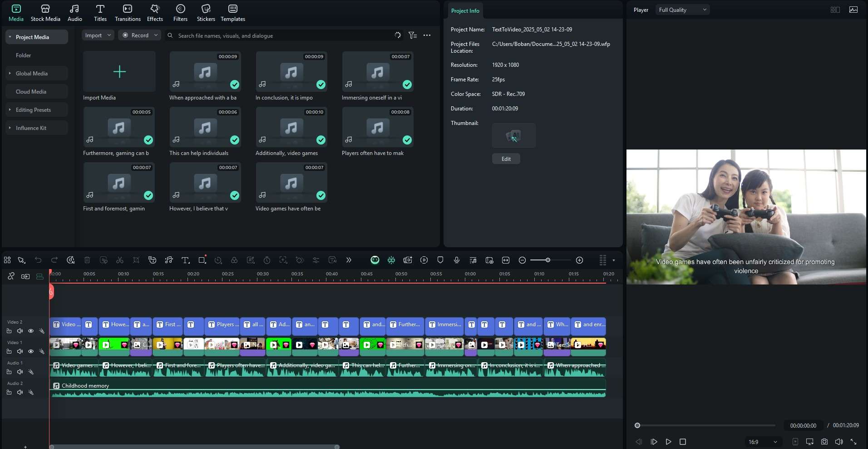The image size is (868, 449).
Task: Mute the Audio 2 track
Action: click(20, 392)
